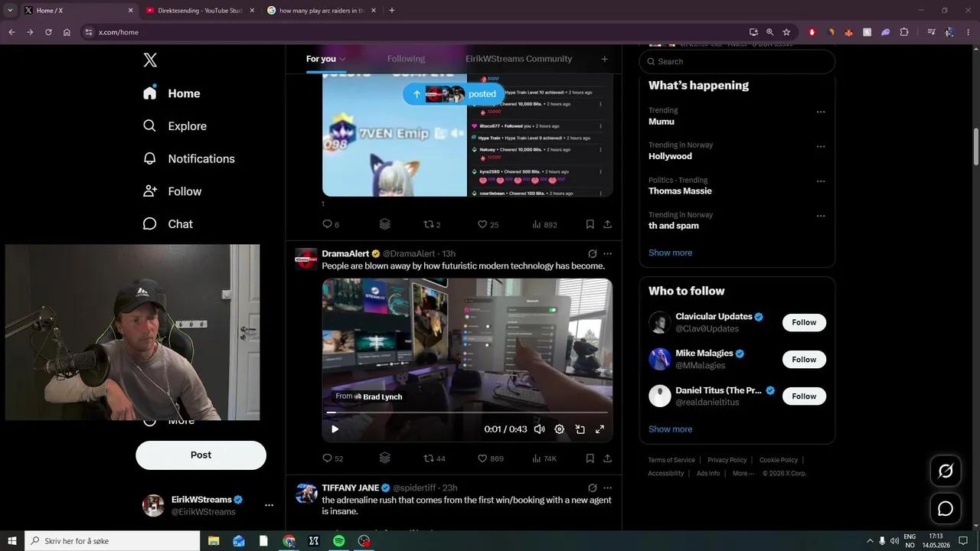Open more options for Thomas Massie trend
The image size is (980, 551).
[x=820, y=181]
